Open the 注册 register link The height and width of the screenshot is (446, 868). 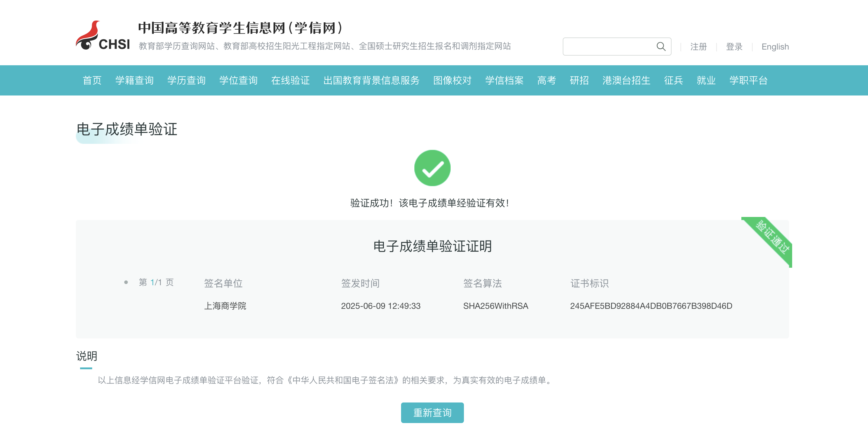point(698,47)
